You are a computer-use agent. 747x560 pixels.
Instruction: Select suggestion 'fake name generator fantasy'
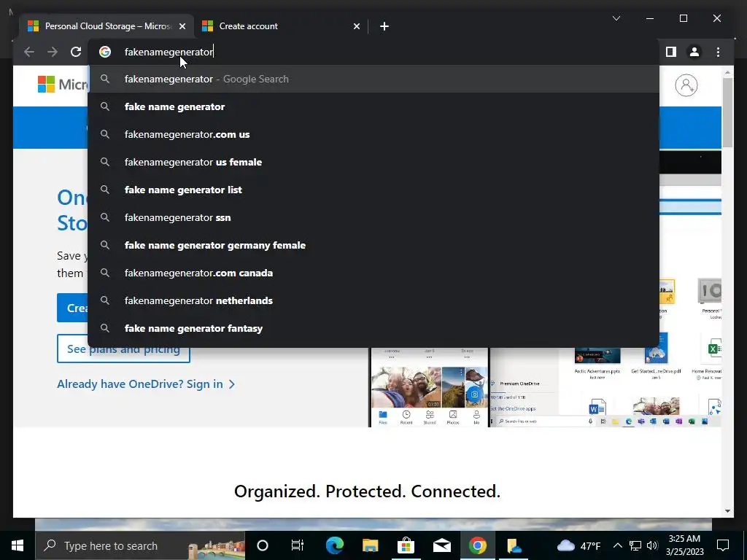tap(373, 328)
